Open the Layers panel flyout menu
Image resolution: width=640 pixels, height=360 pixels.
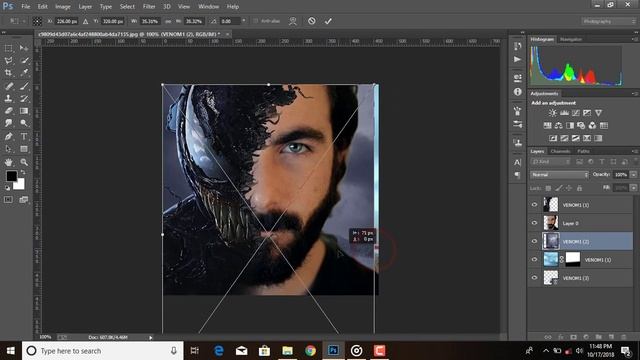point(635,151)
